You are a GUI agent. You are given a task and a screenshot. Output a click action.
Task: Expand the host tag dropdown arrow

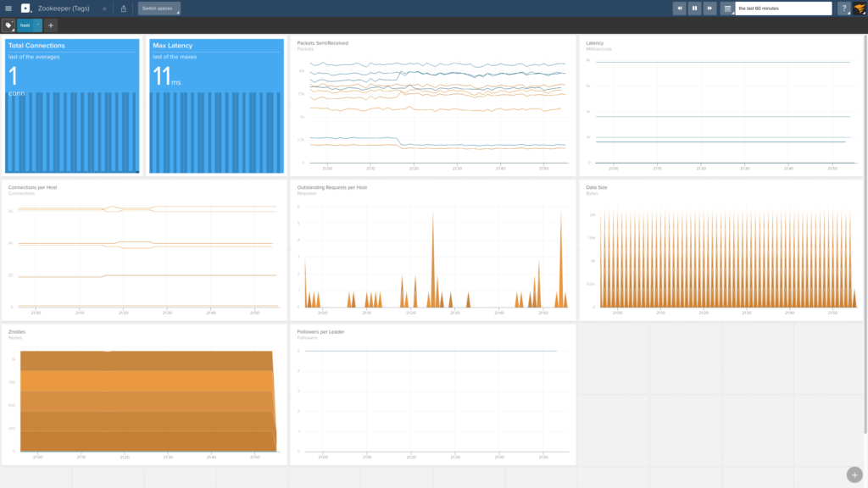coord(37,25)
